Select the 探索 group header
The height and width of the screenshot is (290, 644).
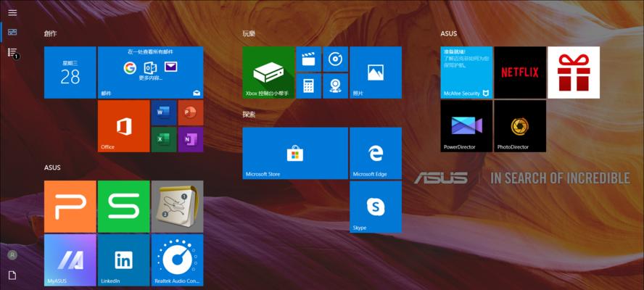(249, 115)
